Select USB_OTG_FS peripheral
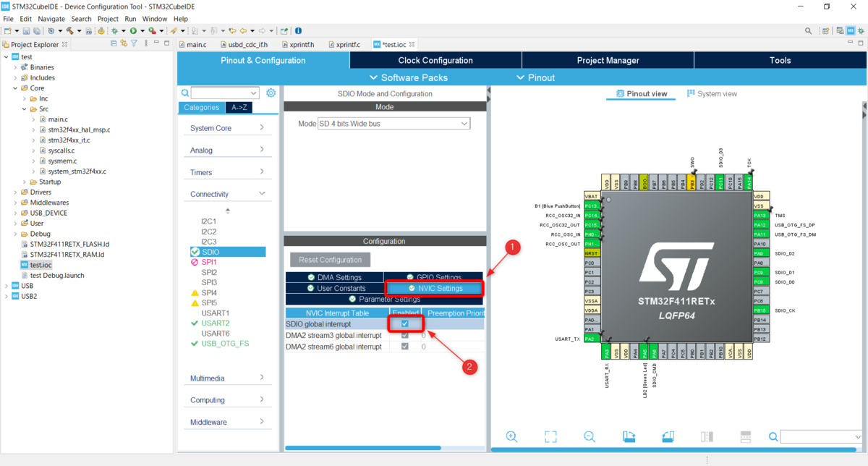 tap(225, 343)
